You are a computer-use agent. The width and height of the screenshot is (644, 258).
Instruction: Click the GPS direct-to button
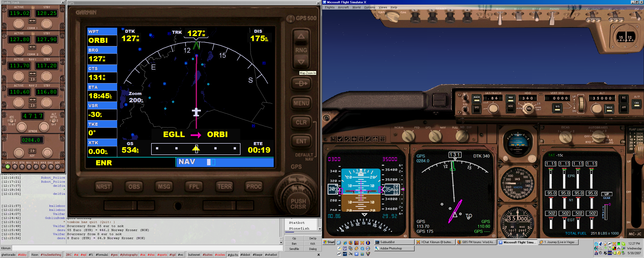tap(301, 83)
